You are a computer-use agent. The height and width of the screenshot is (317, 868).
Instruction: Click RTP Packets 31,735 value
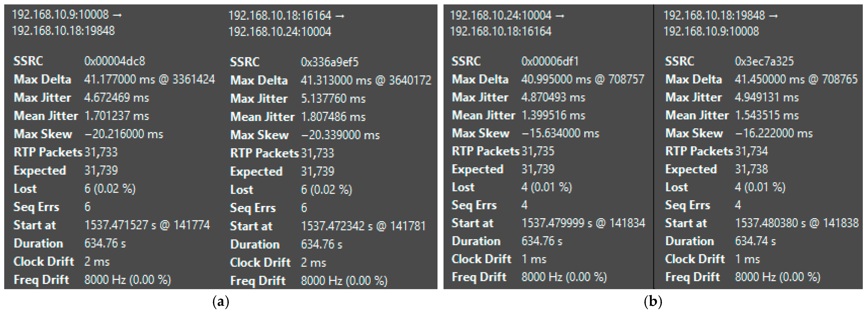537,151
